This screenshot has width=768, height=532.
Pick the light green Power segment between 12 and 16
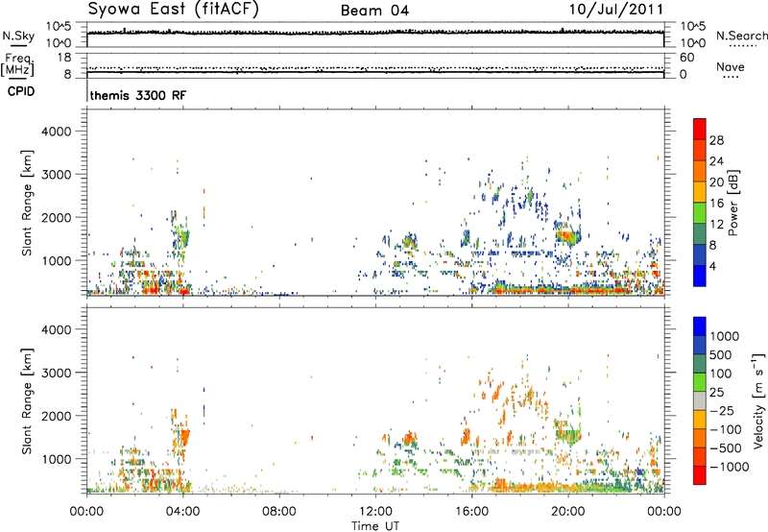coord(700,213)
